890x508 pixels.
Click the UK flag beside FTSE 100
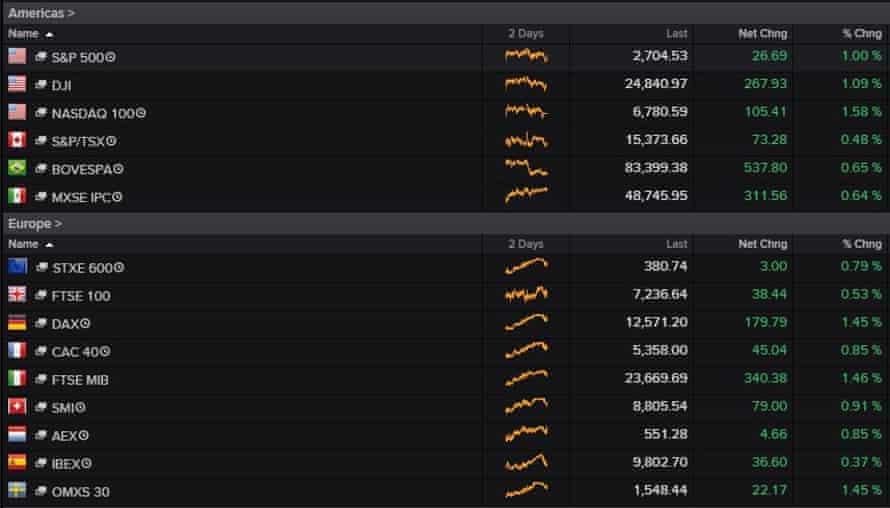pos(17,295)
